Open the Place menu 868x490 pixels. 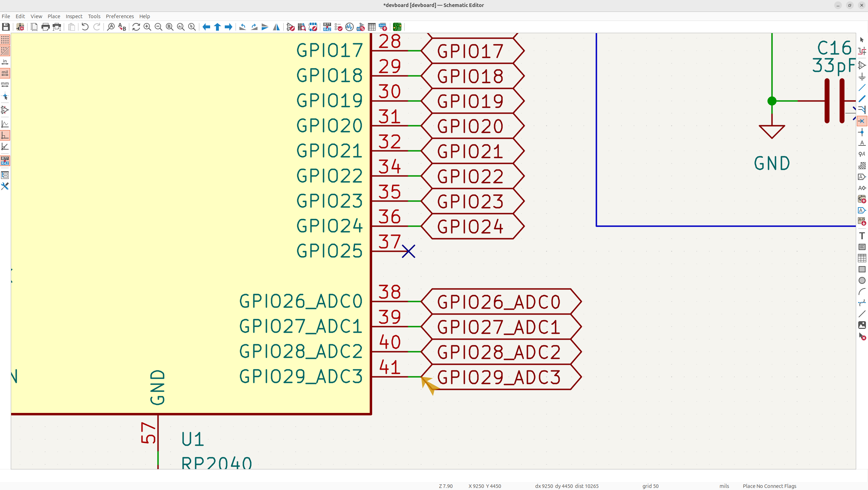point(54,16)
